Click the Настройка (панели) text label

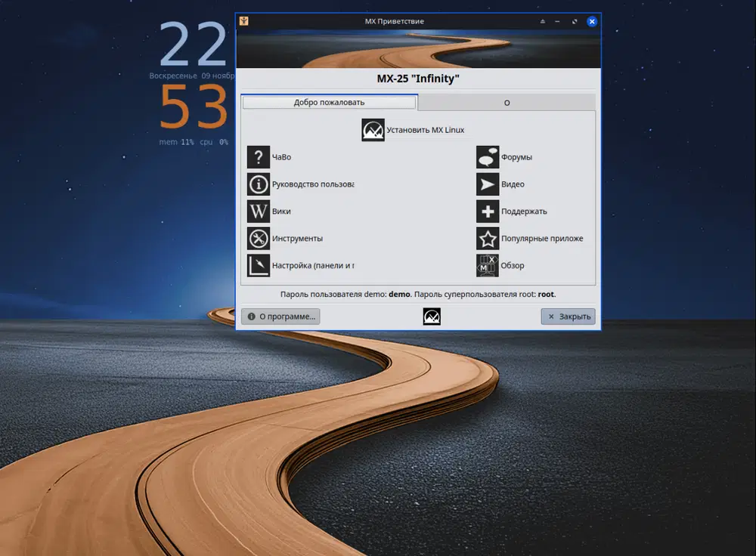click(x=313, y=265)
